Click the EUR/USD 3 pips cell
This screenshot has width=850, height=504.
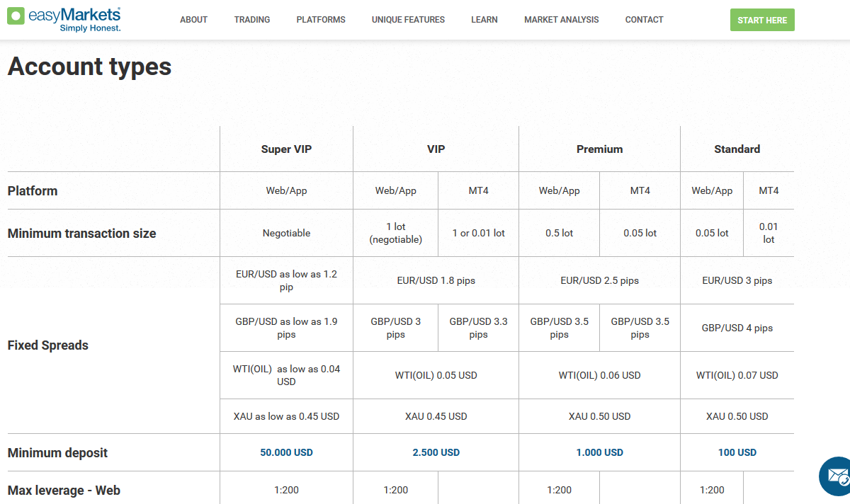click(x=737, y=280)
